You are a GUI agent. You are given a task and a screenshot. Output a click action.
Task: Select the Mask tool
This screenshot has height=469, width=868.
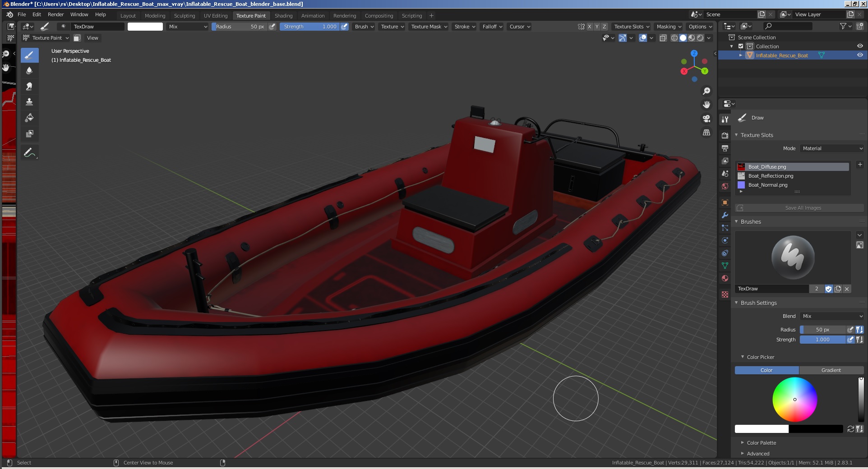[x=29, y=133]
